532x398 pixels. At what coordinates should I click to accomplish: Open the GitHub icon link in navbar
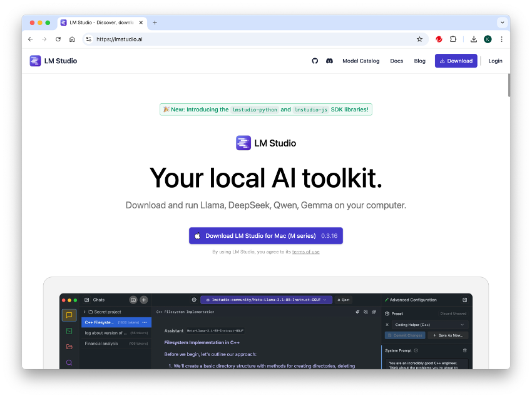pos(315,61)
